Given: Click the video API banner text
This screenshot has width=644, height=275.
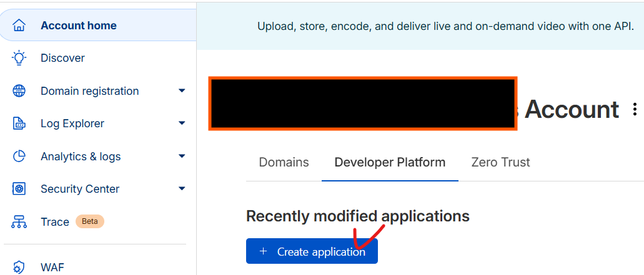Looking at the screenshot, I should (x=445, y=27).
